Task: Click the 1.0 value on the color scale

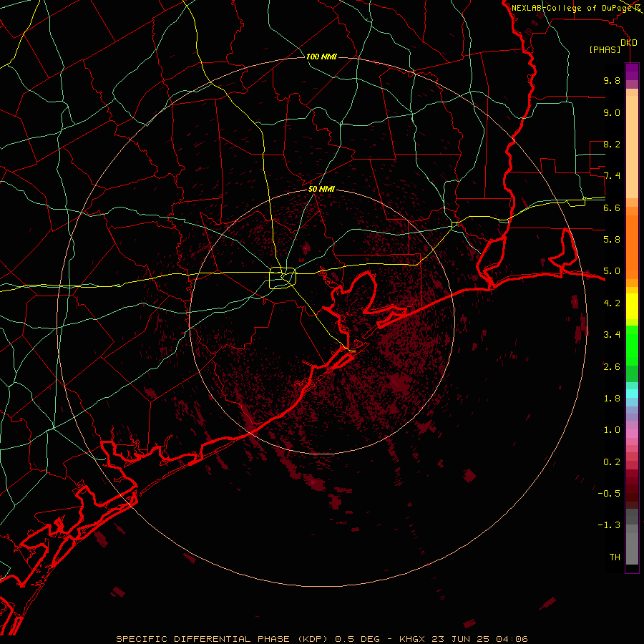Action: (x=612, y=430)
